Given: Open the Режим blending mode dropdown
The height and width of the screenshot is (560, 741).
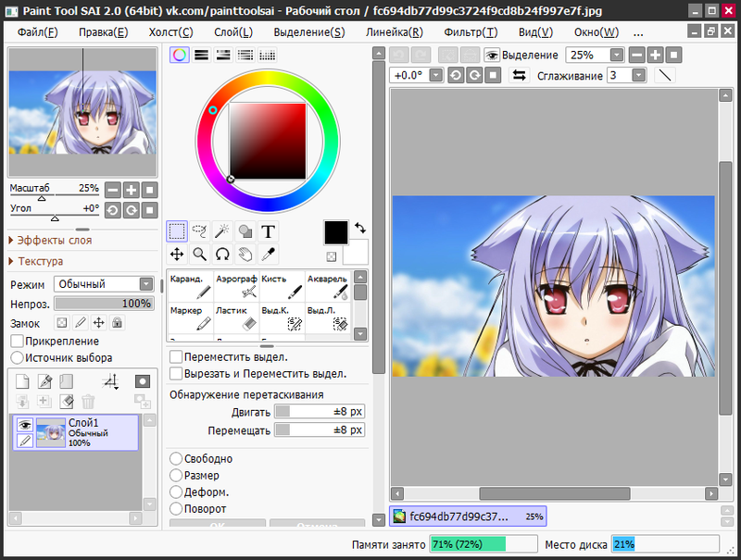Looking at the screenshot, I should tap(104, 284).
